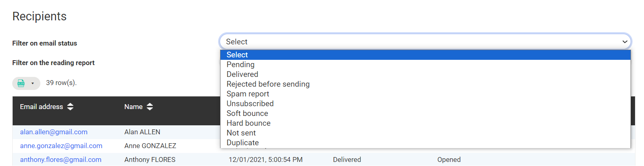Pick Delivered from the status list

point(242,74)
